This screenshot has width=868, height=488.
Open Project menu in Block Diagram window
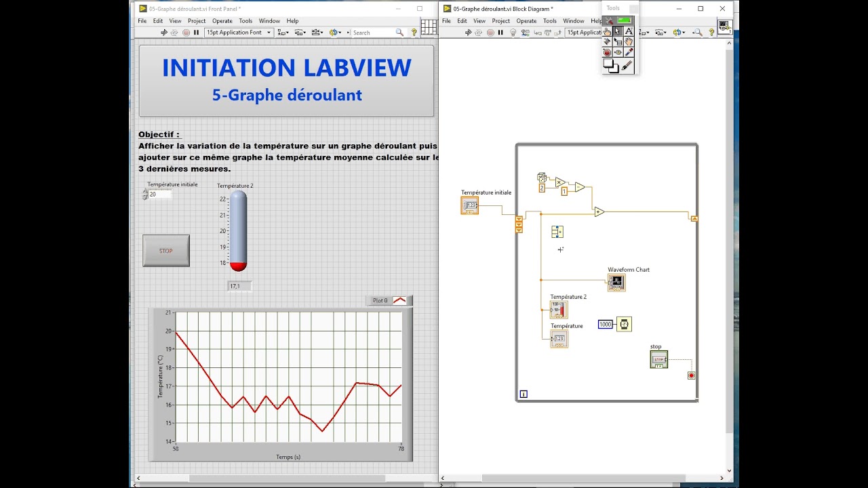[x=501, y=21]
